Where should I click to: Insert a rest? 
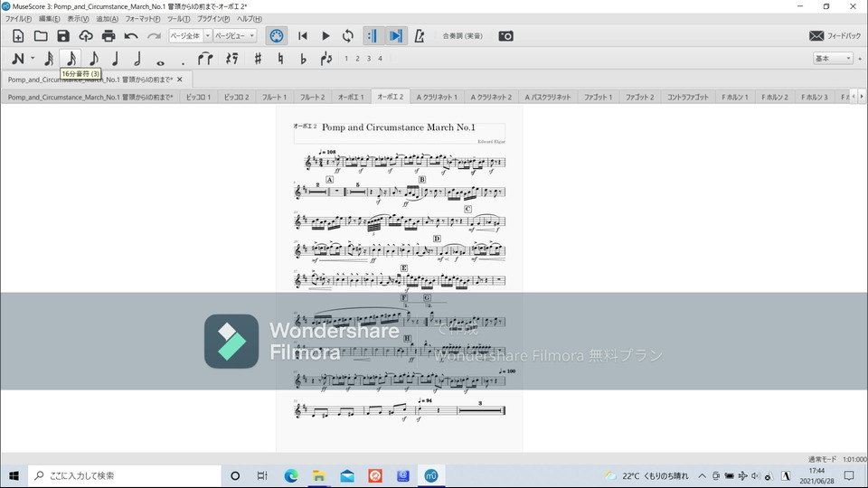[232, 59]
